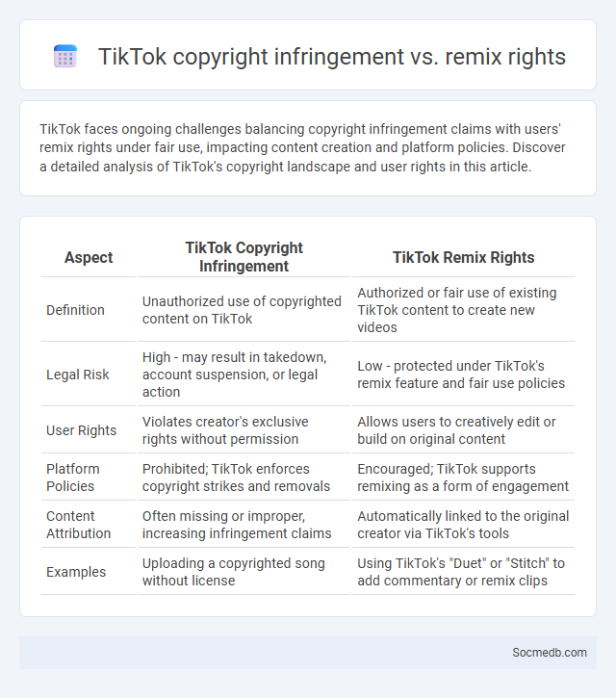Select the 'Definition' row label
The image size is (616, 698).
75,310
